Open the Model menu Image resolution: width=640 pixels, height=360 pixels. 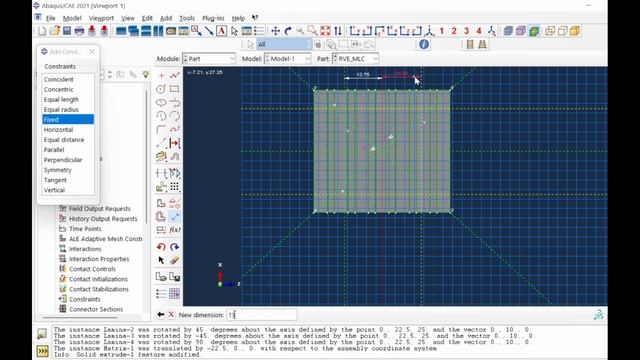(72, 18)
